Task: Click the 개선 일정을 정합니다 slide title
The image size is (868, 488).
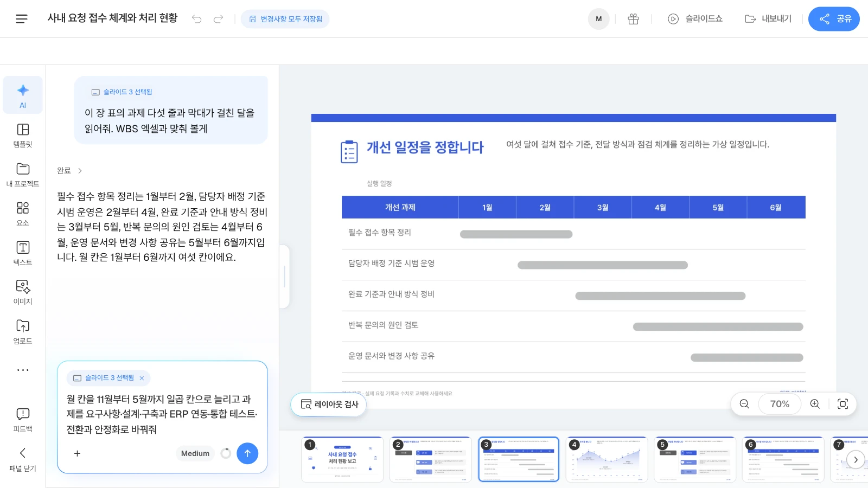Action: (425, 147)
